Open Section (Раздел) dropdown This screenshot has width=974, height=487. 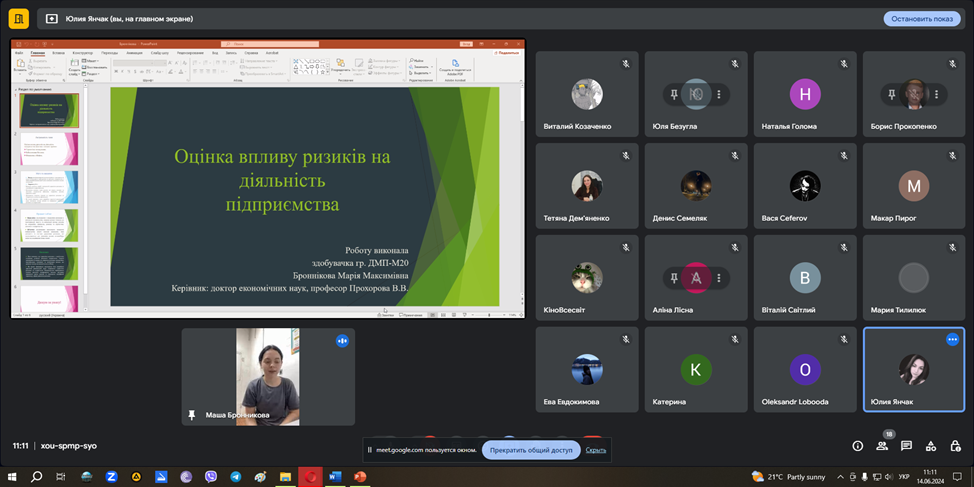coord(91,73)
